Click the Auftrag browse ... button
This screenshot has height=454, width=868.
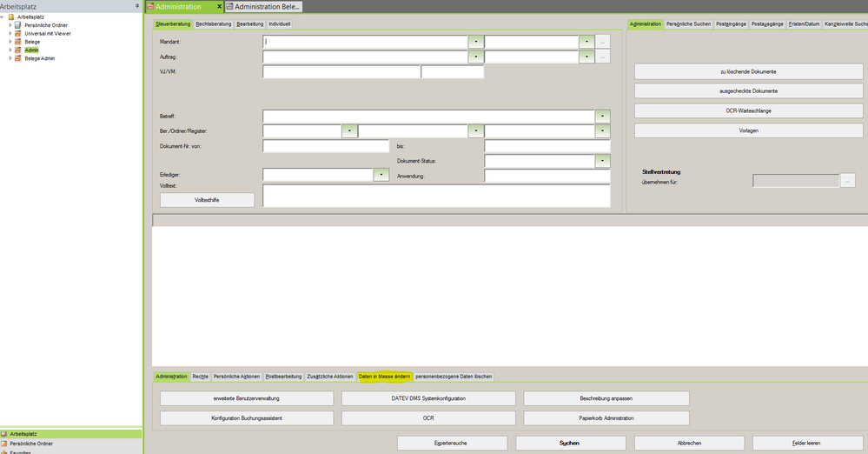[603, 57]
